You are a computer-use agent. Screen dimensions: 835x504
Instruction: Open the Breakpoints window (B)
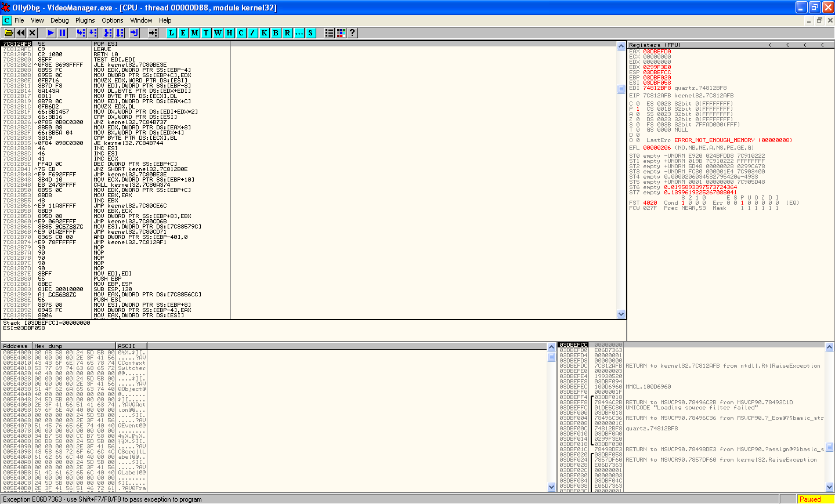pos(276,33)
